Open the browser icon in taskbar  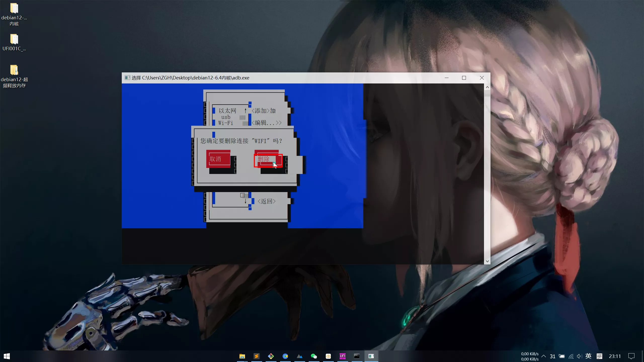(x=285, y=356)
